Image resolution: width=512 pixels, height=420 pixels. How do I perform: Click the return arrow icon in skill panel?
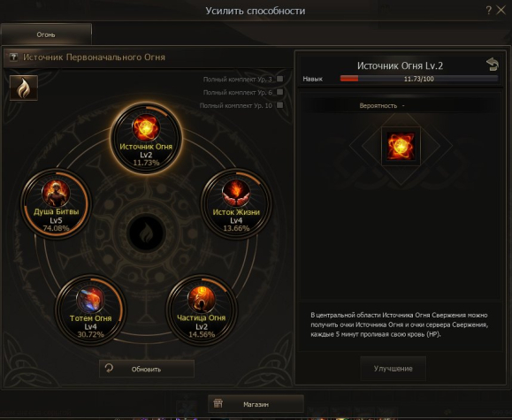[x=492, y=64]
